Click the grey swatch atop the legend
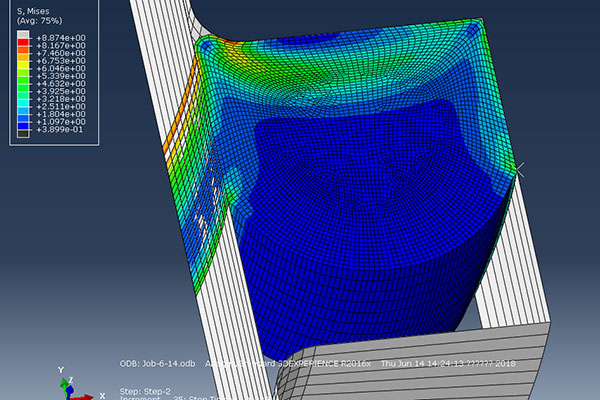 click(24, 33)
